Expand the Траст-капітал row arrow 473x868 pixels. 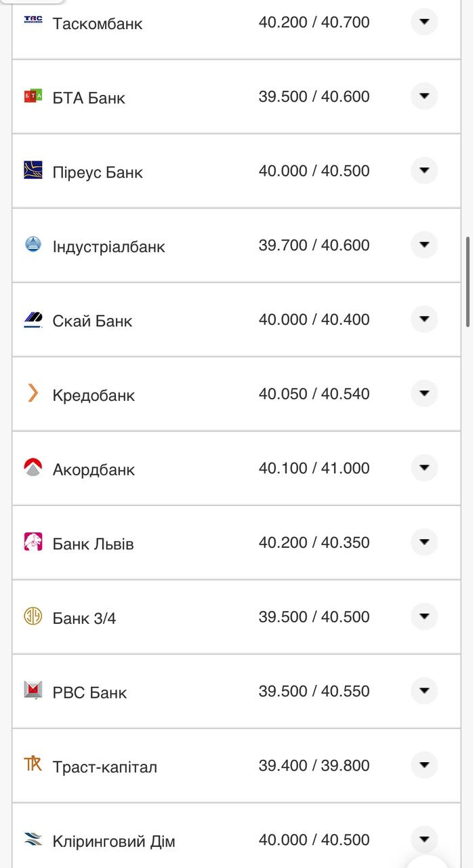[424, 765]
